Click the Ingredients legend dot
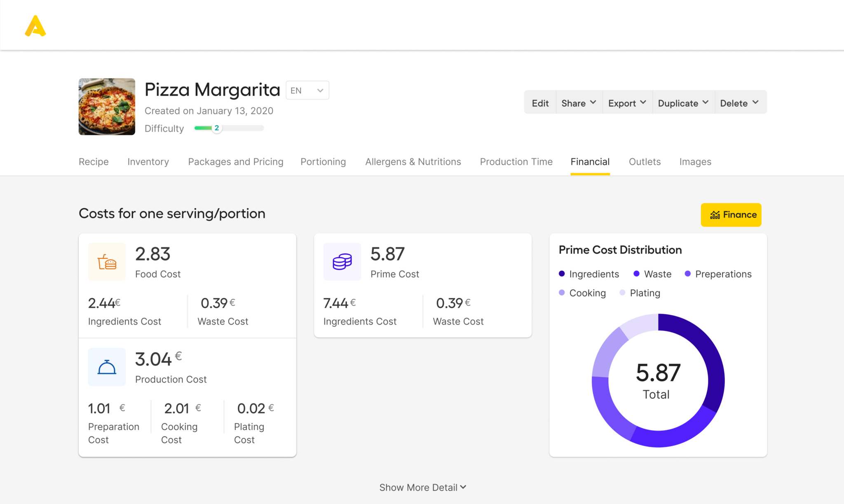Viewport: 844px width, 504px height. 561,273
